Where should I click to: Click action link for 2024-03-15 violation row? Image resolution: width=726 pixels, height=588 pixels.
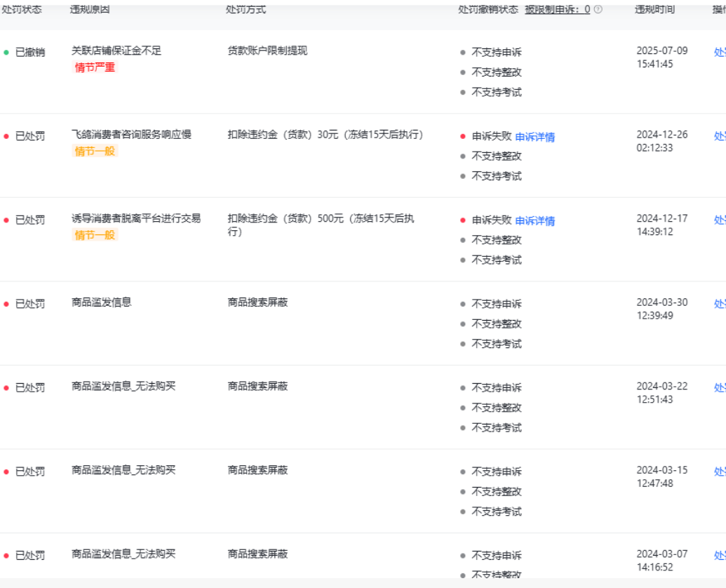click(719, 472)
